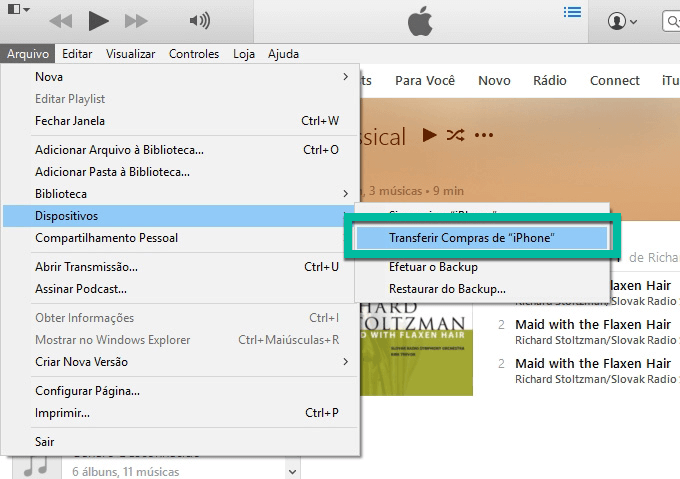Select the second Maid with the Flaxen Hair track
Image resolution: width=680 pixels, height=479 pixels.
tap(593, 324)
